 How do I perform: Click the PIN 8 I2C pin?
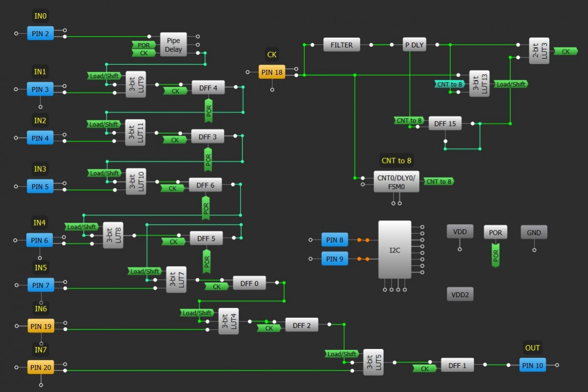[x=335, y=240]
